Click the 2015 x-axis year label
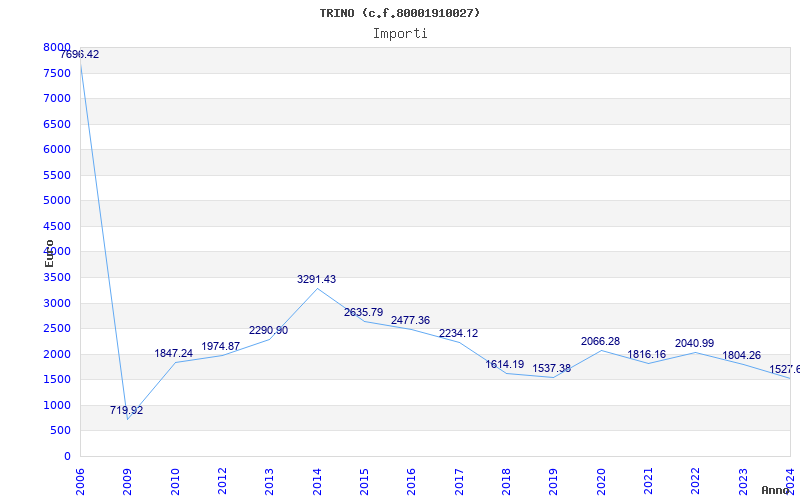 point(364,482)
